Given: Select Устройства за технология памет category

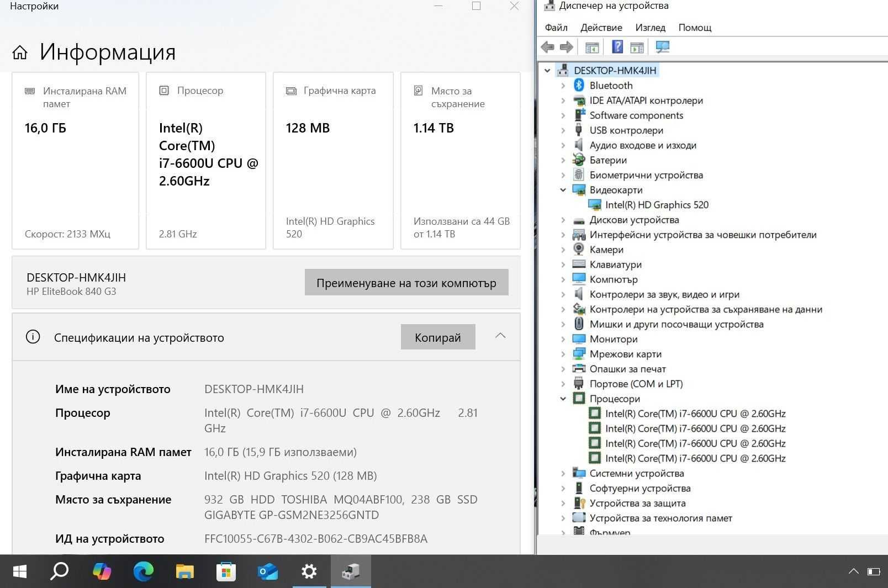Looking at the screenshot, I should tap(660, 518).
